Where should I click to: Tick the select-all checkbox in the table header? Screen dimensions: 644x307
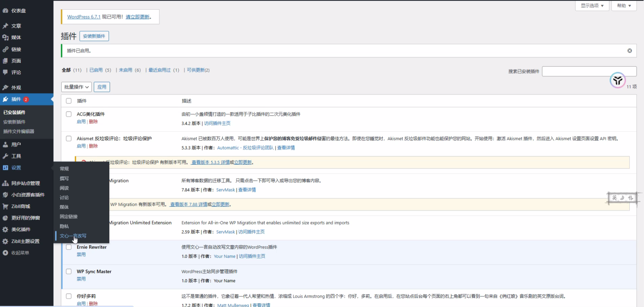(69, 101)
